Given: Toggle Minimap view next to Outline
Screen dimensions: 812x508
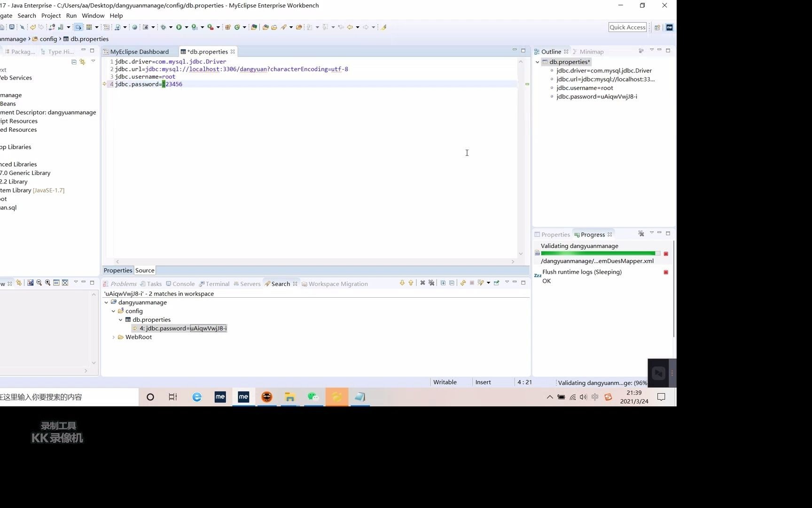Looking at the screenshot, I should point(592,51).
